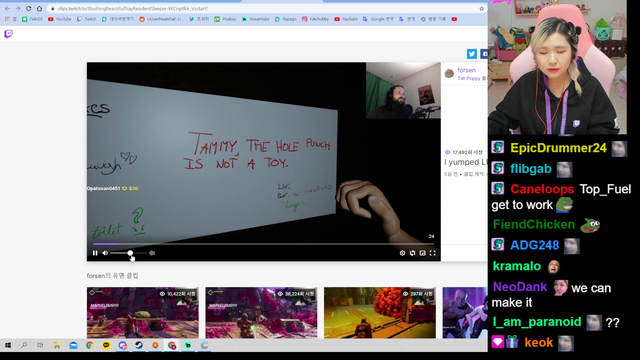Mute the clip with the speaker icon

click(x=105, y=253)
